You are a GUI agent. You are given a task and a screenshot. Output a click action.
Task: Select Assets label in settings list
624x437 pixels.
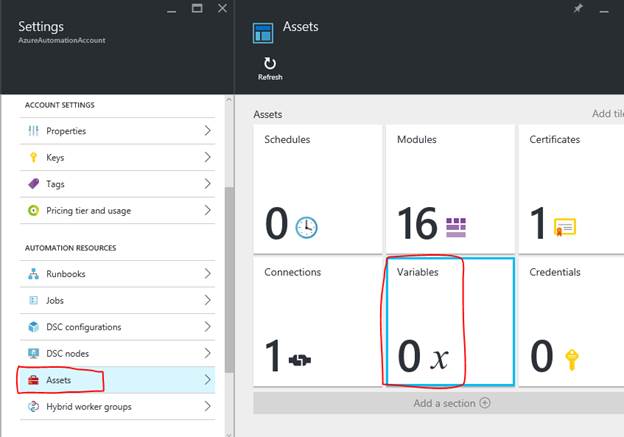click(58, 380)
